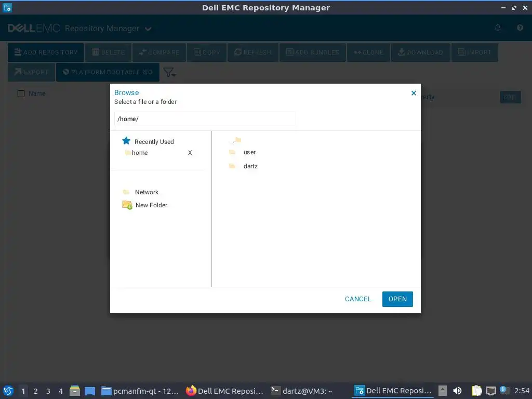Select the dartz folder icon
This screenshot has height=399, width=532.
coord(232,166)
